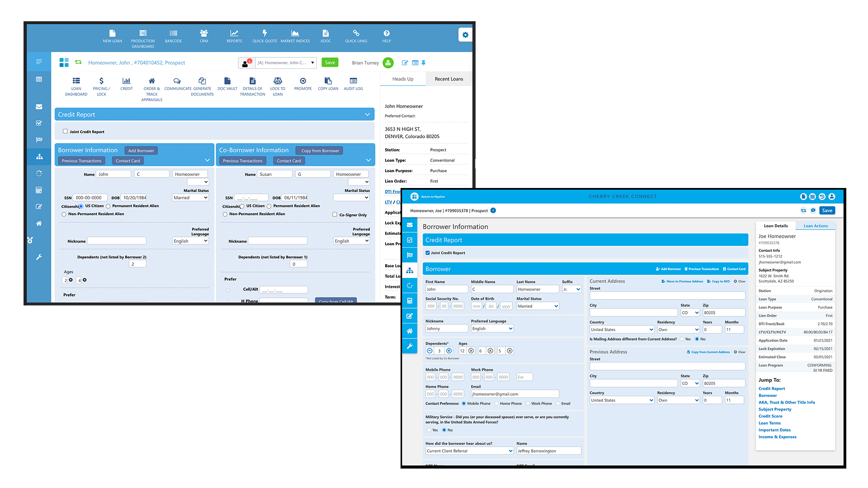Click Save button in Cherry Creek window

point(827,211)
